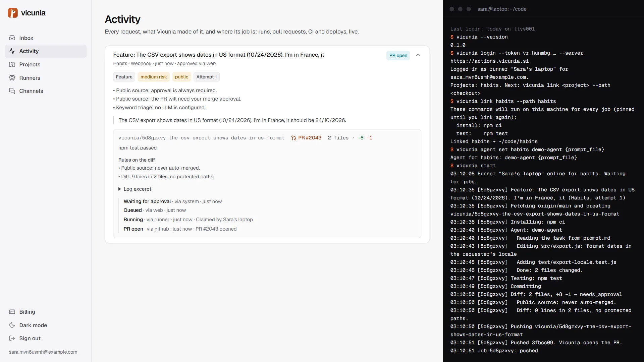Open the Billing page label
Screen dimensions: 644x362
pos(27,312)
